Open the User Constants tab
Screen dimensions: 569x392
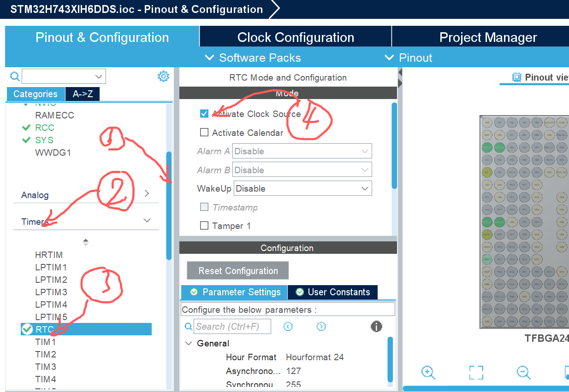(332, 292)
